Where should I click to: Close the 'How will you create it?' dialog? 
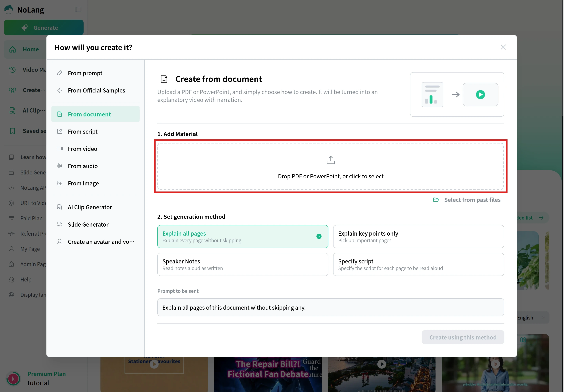503,47
